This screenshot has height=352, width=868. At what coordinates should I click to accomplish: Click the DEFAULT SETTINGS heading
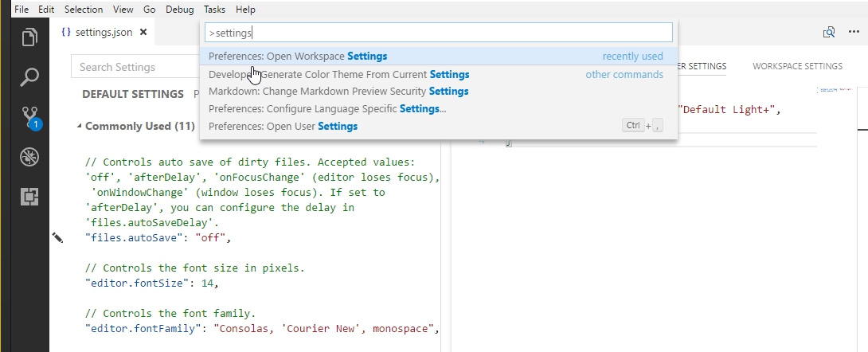click(x=133, y=94)
